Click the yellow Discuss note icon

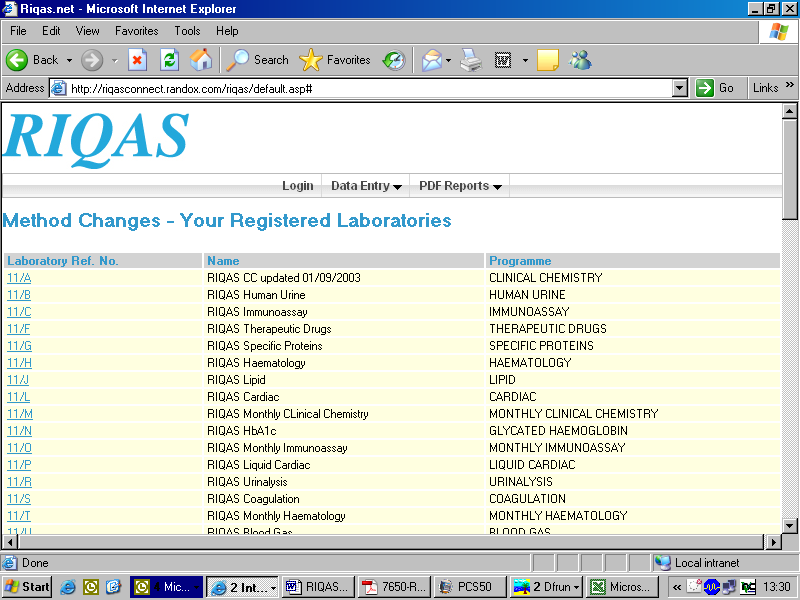click(x=548, y=60)
